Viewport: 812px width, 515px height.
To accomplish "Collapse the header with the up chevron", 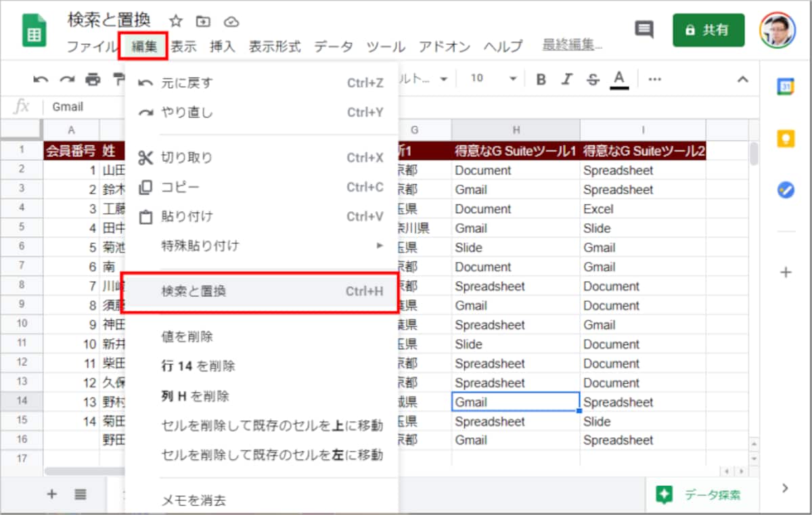I will tap(743, 79).
